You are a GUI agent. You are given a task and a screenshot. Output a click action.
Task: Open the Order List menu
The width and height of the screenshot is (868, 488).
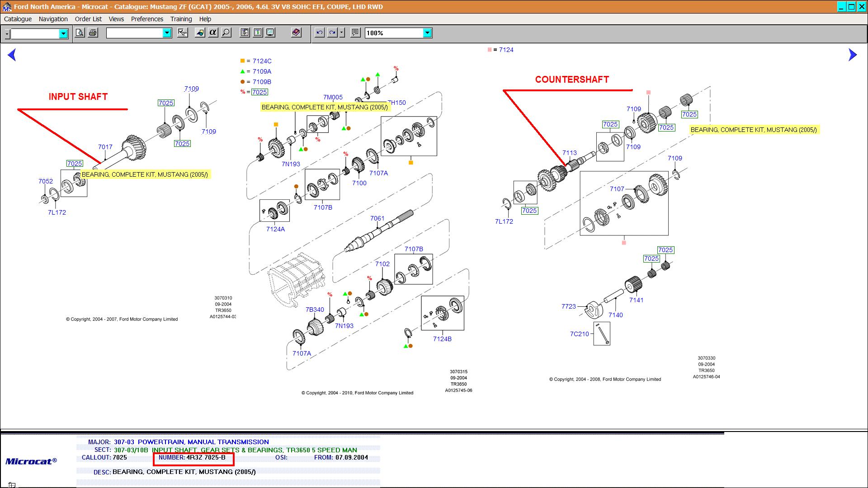click(x=88, y=19)
